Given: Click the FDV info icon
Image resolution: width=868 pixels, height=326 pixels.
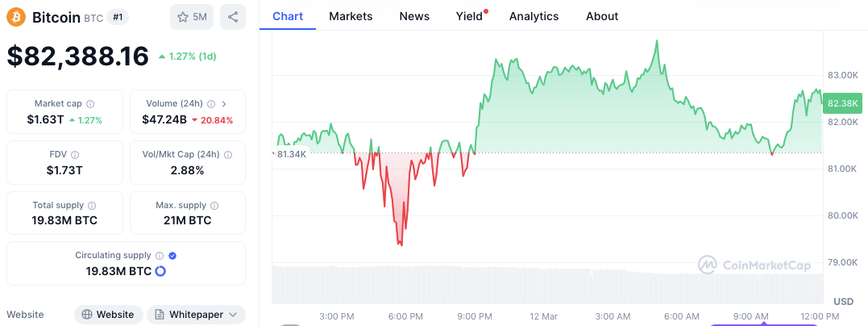Looking at the screenshot, I should pyautogui.click(x=75, y=155).
